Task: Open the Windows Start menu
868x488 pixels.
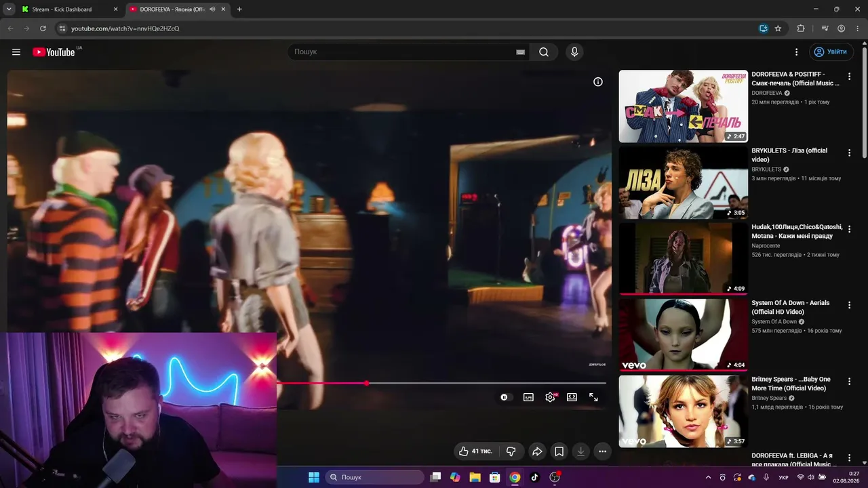Action: click(314, 477)
